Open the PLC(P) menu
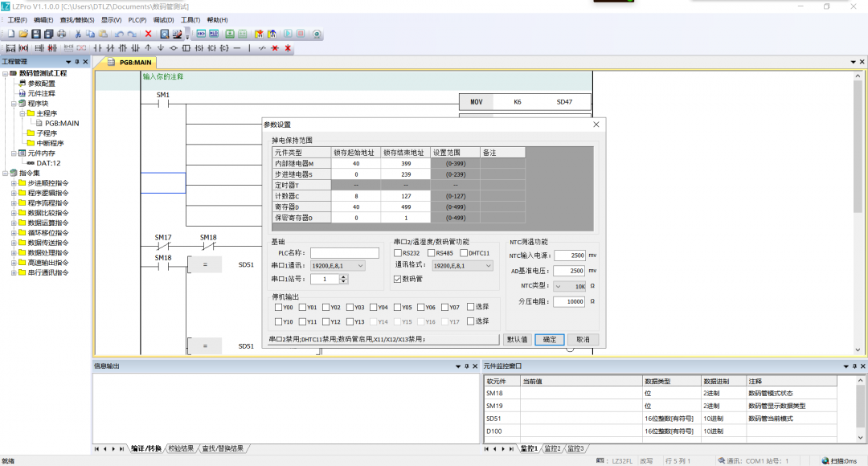Screen dimensions: 868x466 coord(137,19)
